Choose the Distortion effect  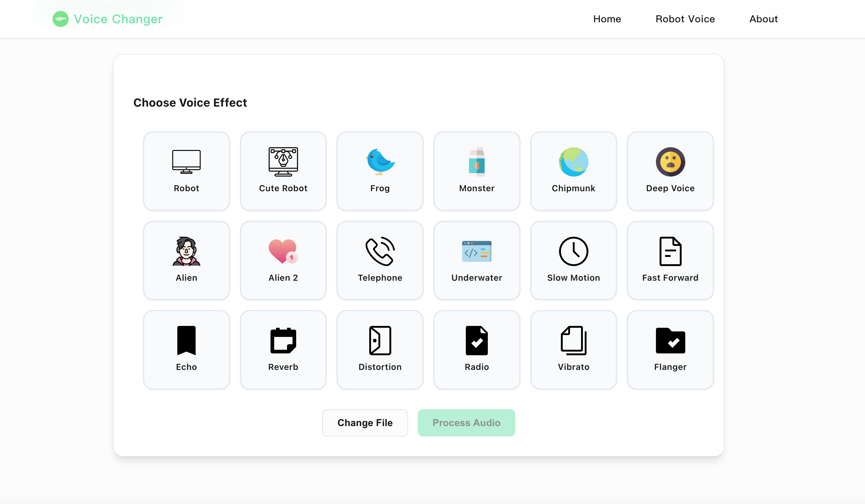(380, 350)
